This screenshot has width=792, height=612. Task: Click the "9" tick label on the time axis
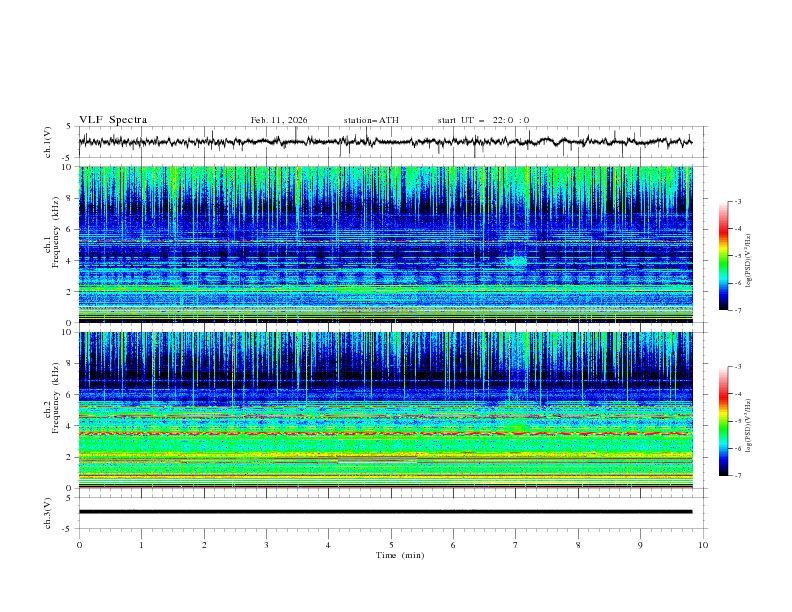[640, 545]
